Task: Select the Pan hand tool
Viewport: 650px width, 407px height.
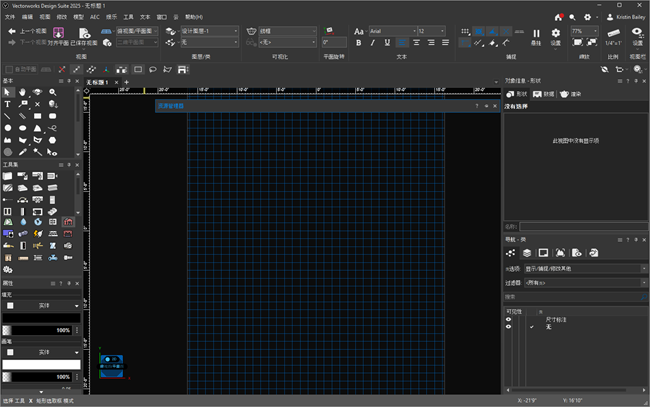Action: point(22,92)
